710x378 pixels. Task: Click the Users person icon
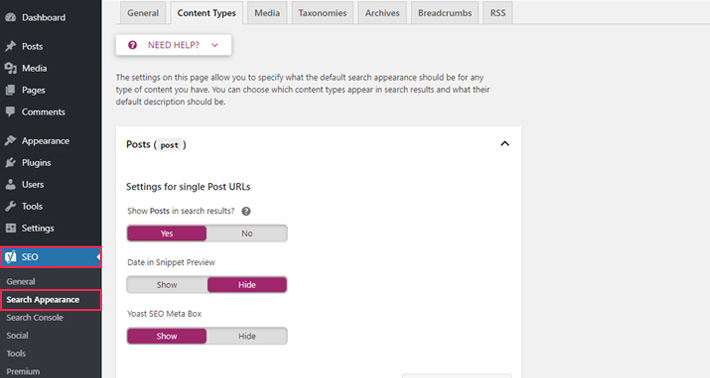[10, 185]
